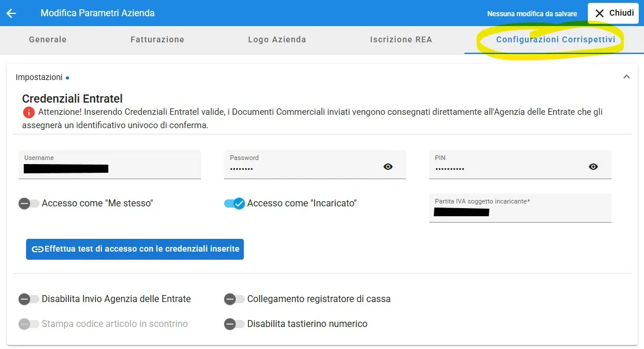This screenshot has height=349, width=644.
Task: Show the Password with its eye icon
Action: [x=387, y=166]
